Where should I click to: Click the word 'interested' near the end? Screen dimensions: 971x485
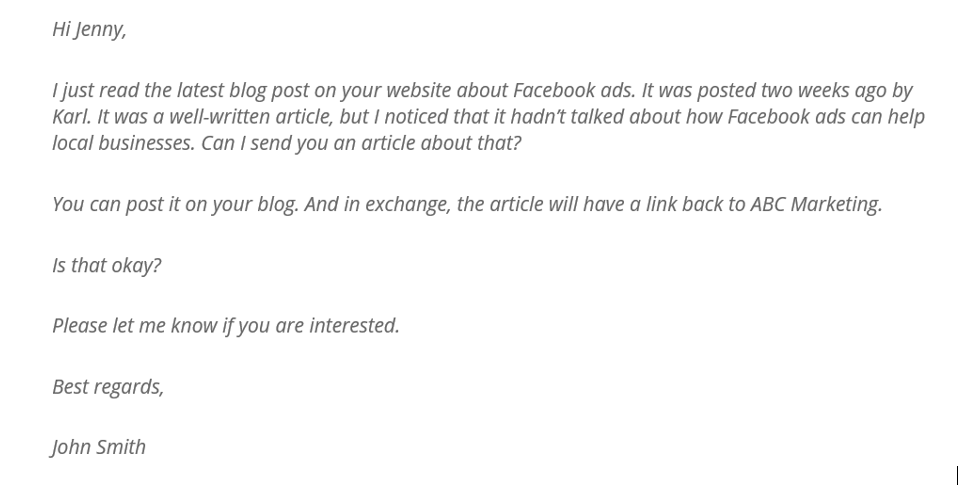click(354, 326)
